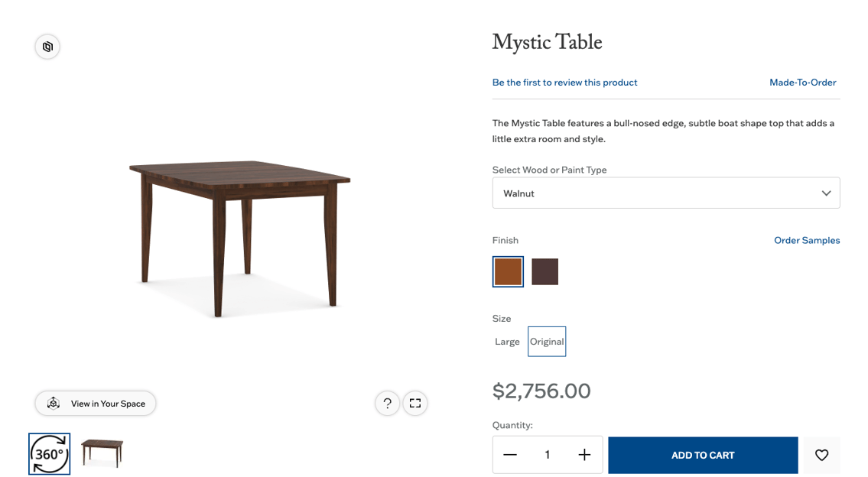Click the Made-To-Order label
Image resolution: width=868 pixels, height=477 pixels.
[x=802, y=82]
